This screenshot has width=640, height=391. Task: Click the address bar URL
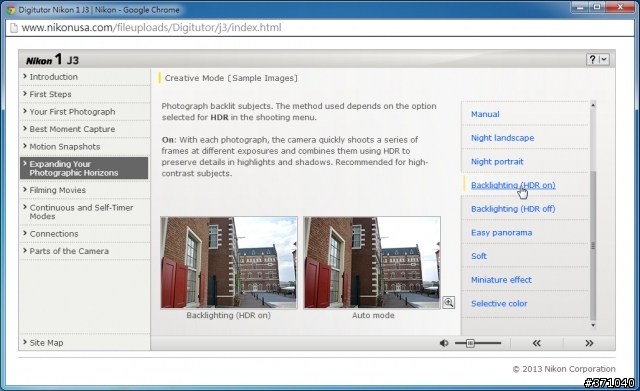coord(151,28)
